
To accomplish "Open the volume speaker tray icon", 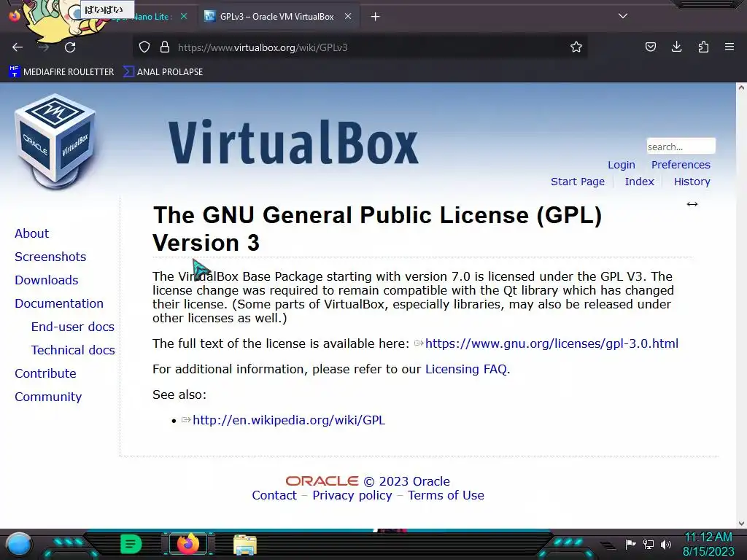I will tap(665, 544).
